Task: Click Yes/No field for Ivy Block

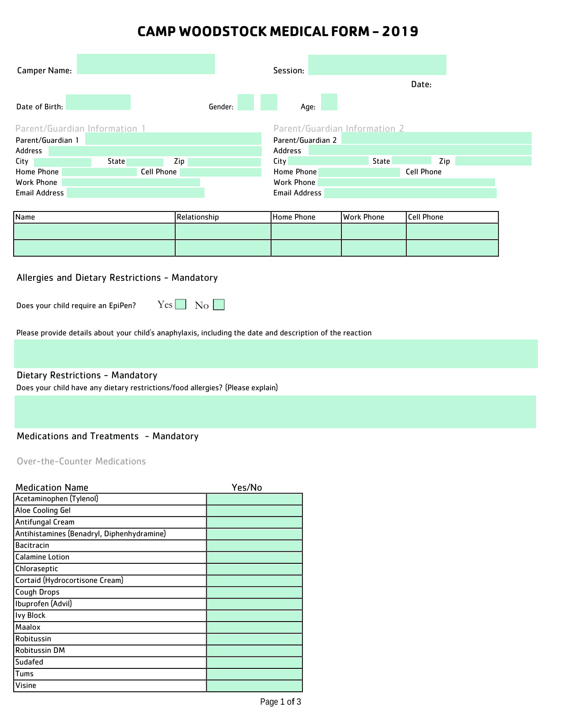Action: pyautogui.click(x=254, y=616)
